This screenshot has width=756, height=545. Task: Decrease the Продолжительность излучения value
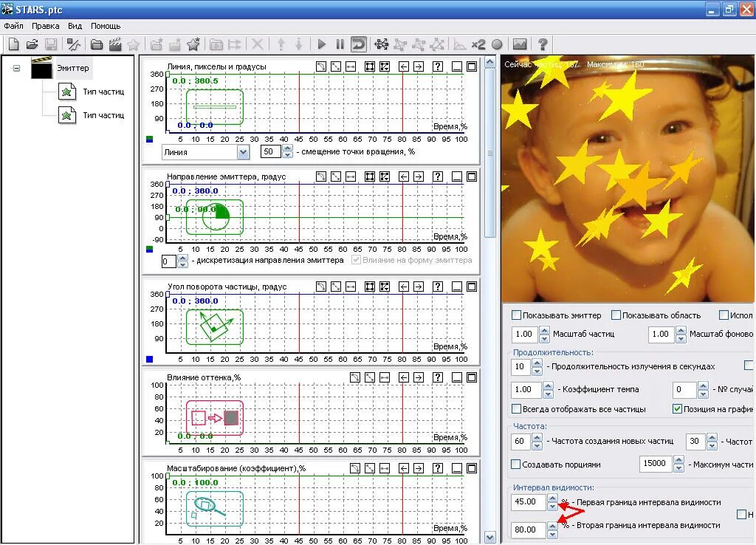coord(537,371)
